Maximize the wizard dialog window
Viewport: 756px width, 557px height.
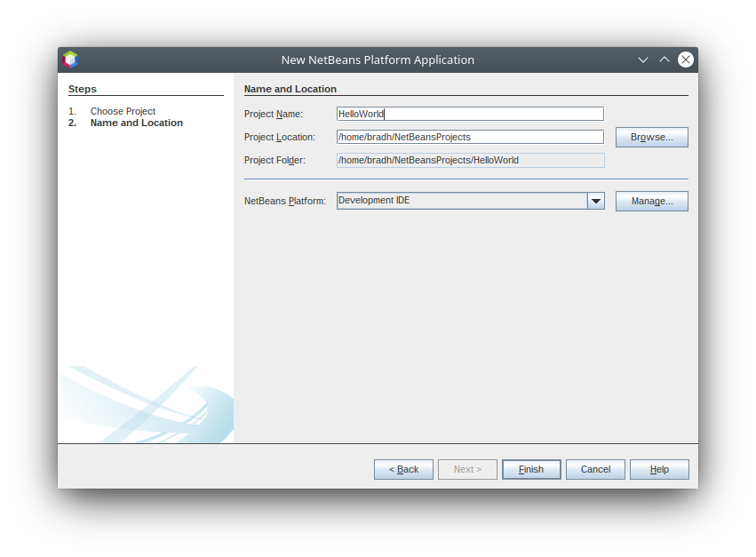(x=664, y=60)
